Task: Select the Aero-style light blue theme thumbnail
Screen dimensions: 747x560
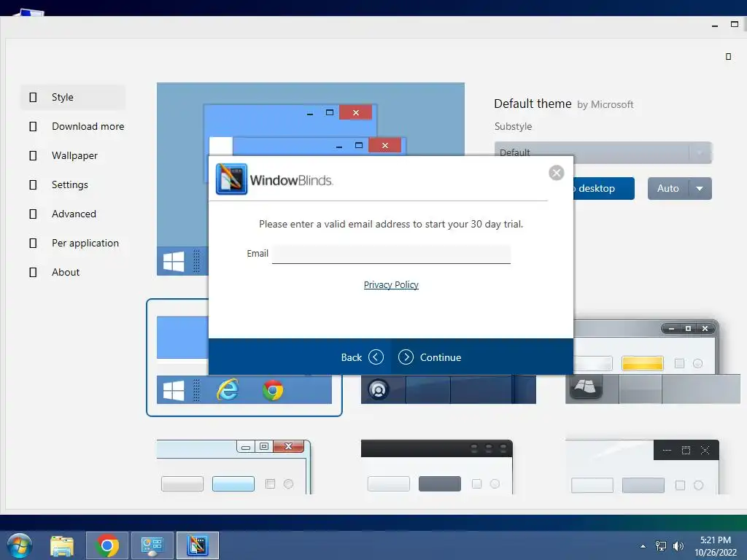Action: [234, 467]
